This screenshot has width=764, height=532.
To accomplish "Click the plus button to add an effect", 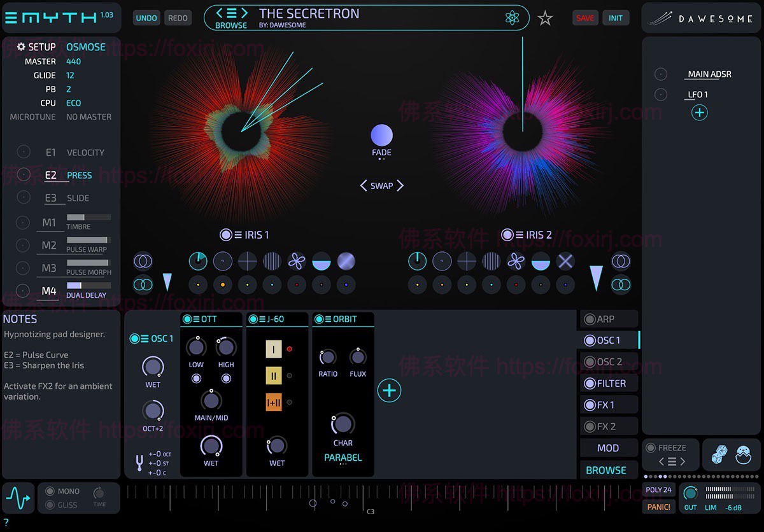I will (x=389, y=390).
